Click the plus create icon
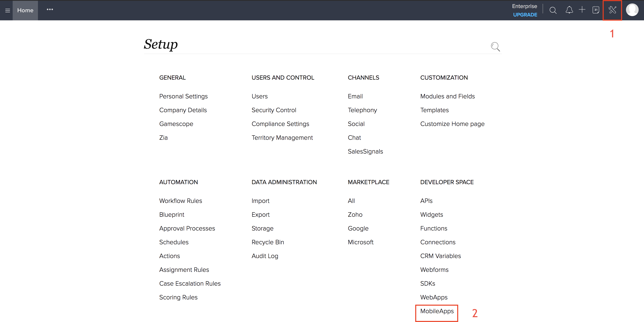This screenshot has width=644, height=322. coord(582,10)
